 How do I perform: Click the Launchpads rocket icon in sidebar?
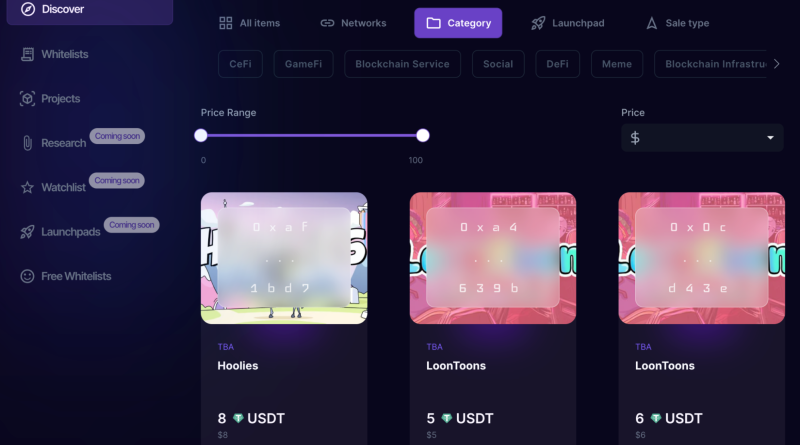tap(28, 232)
